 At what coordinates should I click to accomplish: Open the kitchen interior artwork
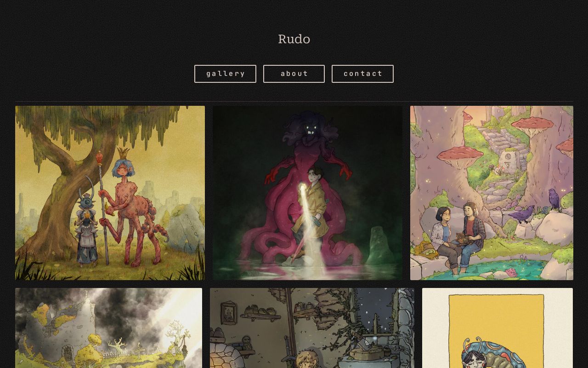(x=312, y=328)
